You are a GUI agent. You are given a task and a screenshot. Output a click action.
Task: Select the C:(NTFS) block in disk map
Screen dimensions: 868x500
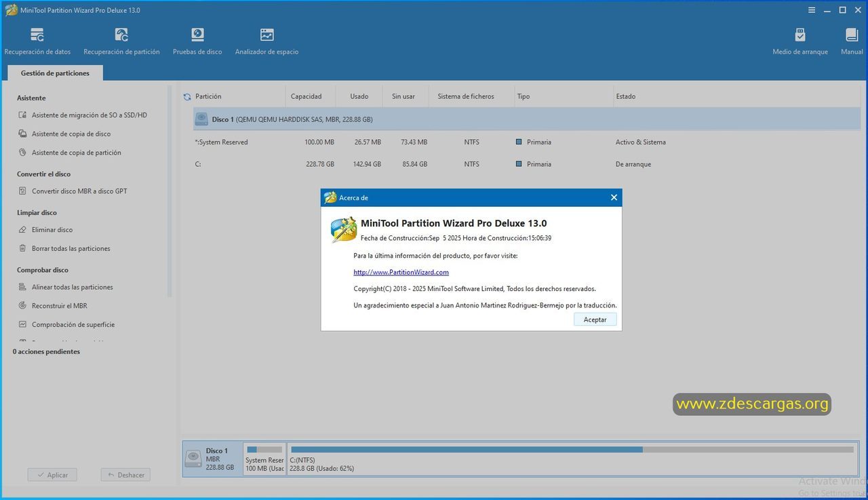[x=572, y=459]
